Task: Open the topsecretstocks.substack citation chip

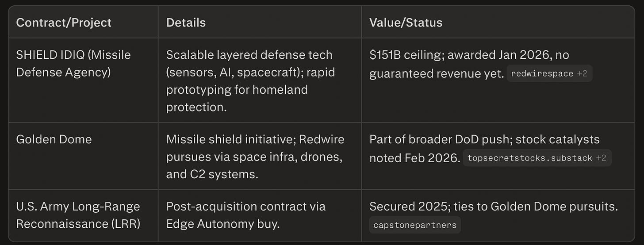Action: tap(537, 158)
